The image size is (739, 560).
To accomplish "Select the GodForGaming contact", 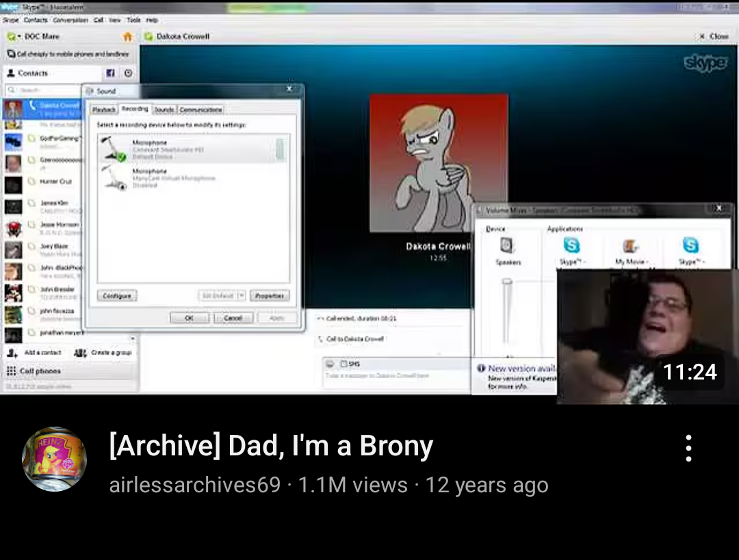I will (x=42, y=142).
